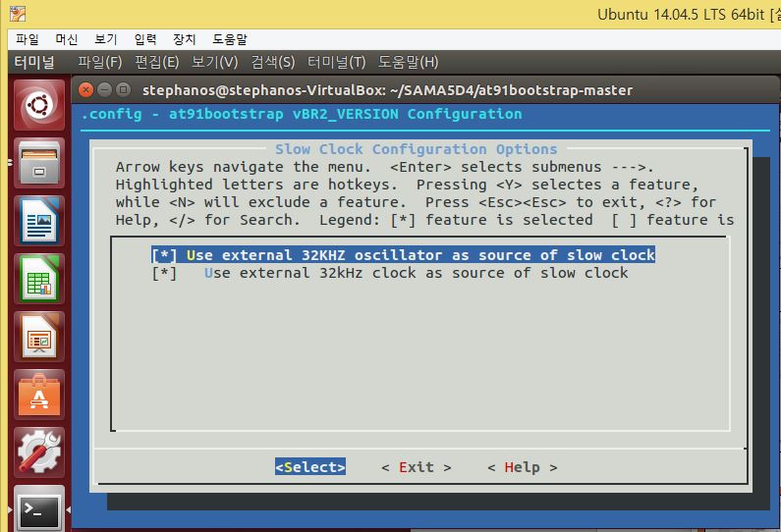This screenshot has width=781, height=532.
Task: Click the < Exit > button
Action: coord(417,467)
